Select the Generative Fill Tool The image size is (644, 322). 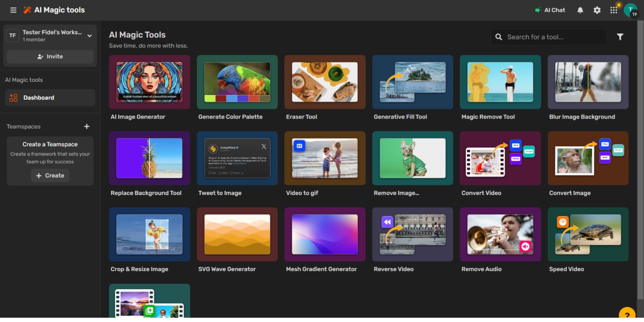coord(412,82)
